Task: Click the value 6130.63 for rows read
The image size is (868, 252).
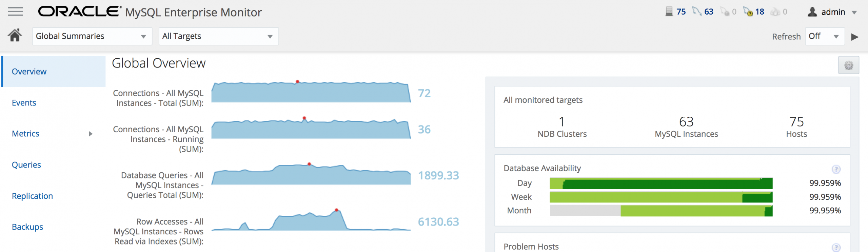Action: point(438,222)
